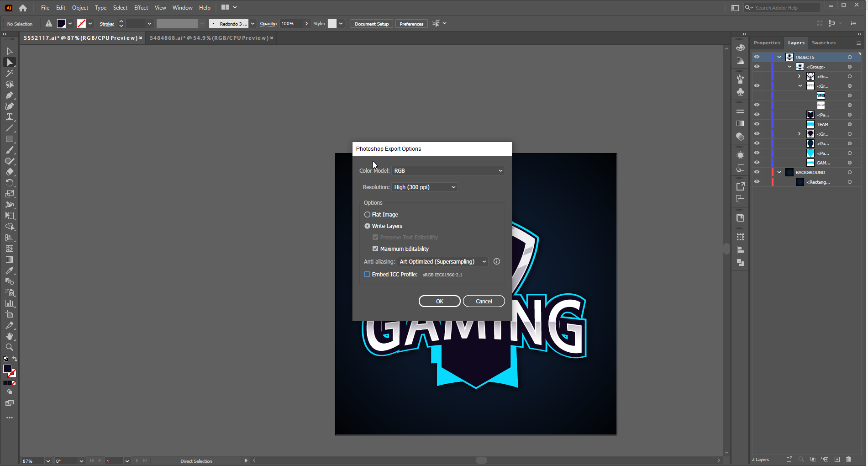Viewport: 868px width, 466px height.
Task: Collapse the OBJECTS layer tree
Action: click(x=779, y=57)
